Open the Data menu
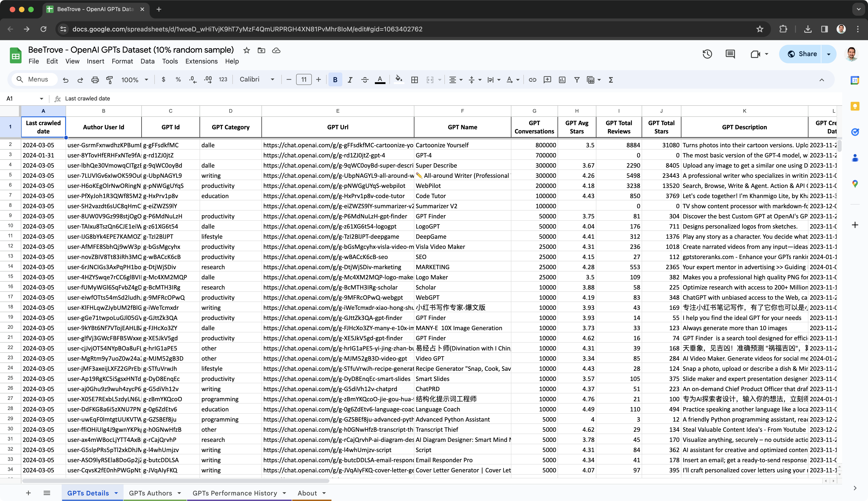868x501 pixels. (x=147, y=61)
